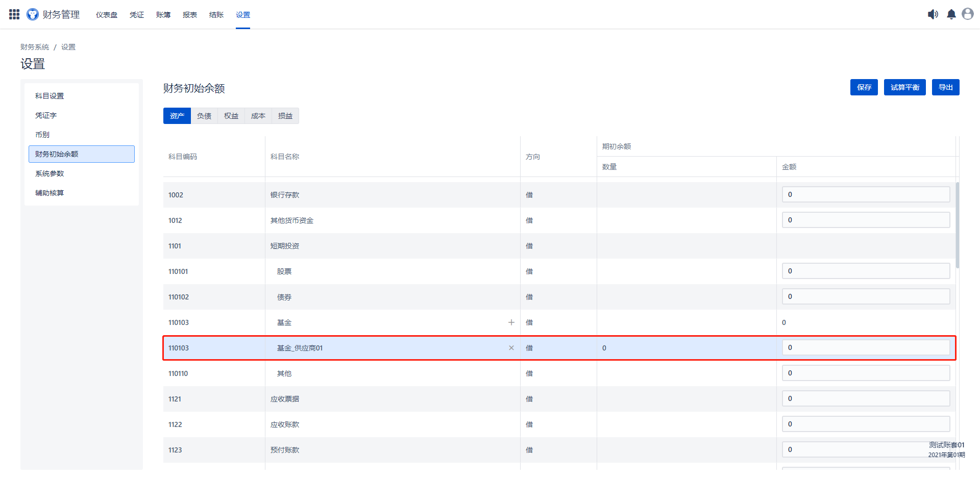The image size is (980, 478).
Task: Switch to the 负债 tab
Action: coord(204,116)
